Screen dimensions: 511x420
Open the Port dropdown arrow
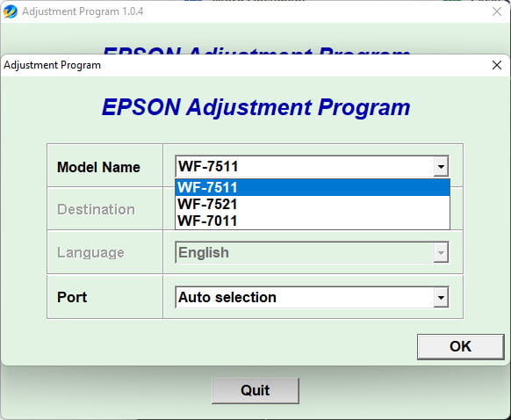pyautogui.click(x=441, y=297)
